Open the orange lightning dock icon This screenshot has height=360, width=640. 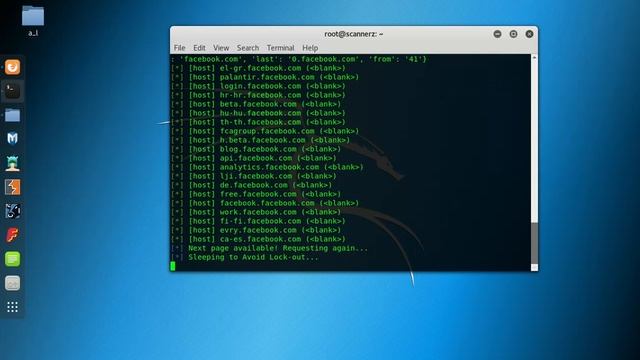coord(12,187)
